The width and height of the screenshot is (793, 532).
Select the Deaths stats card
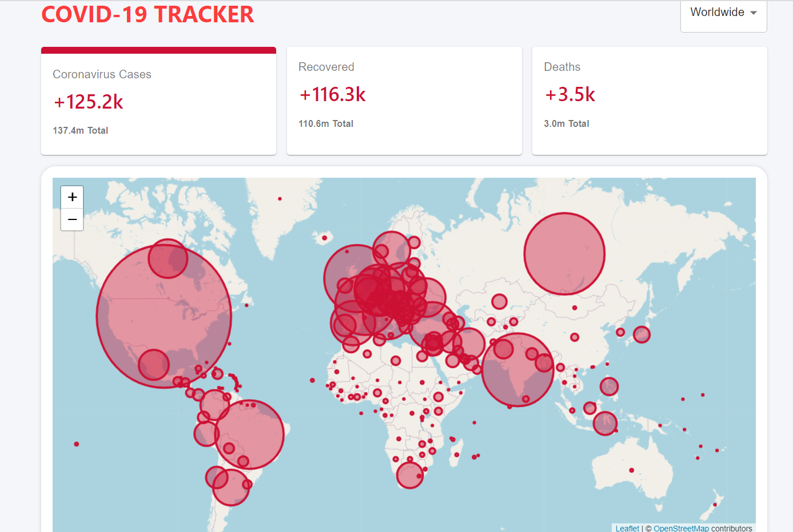[649, 101]
